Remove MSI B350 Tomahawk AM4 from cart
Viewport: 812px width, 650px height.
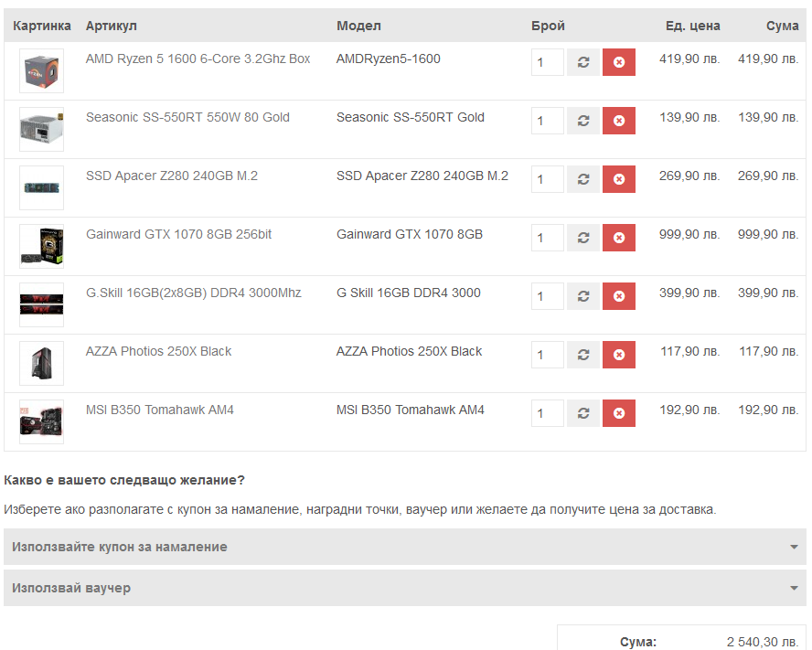(x=619, y=413)
